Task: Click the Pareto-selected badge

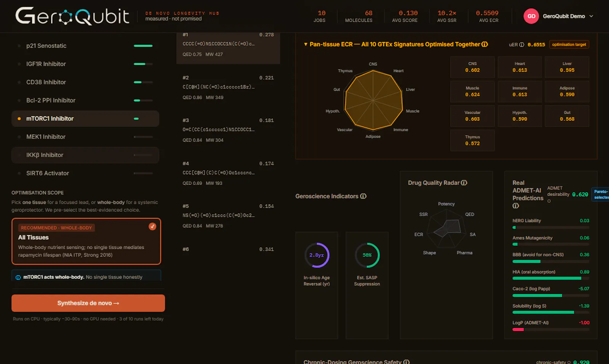Action: pos(601,194)
